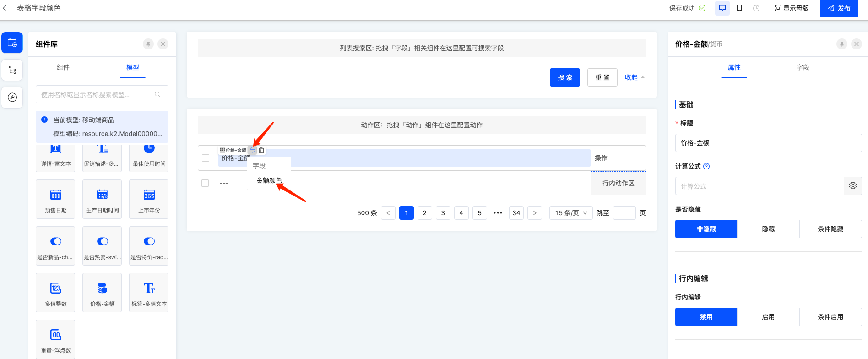This screenshot has width=868, height=359.
Task: Go to previous page arrow in pagination
Action: (x=388, y=213)
